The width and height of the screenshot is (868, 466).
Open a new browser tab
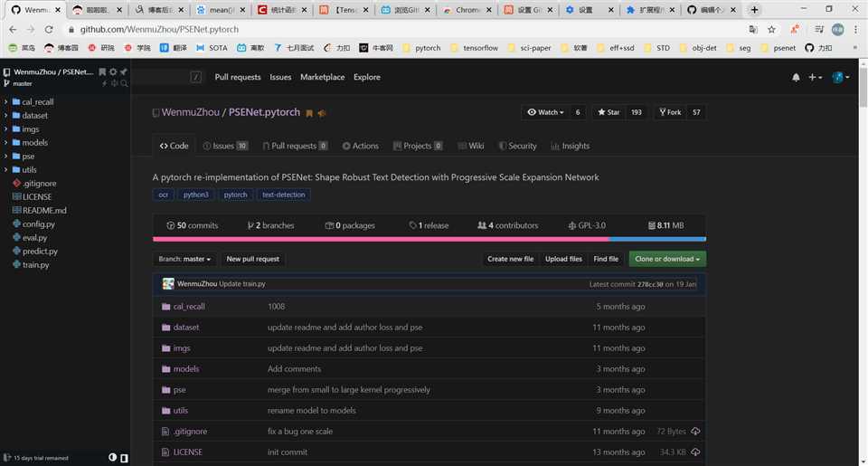(x=754, y=9)
